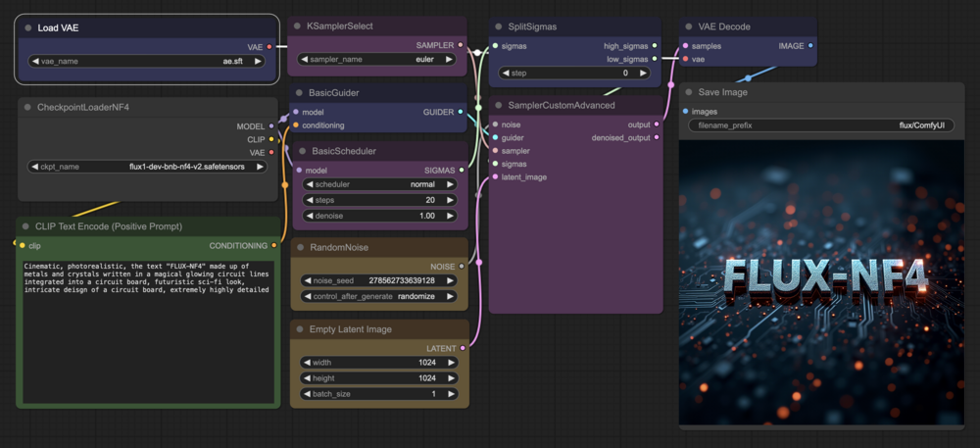Image resolution: width=980 pixels, height=448 pixels.
Task: Open the sampler_name dropdown showing euler
Action: coord(377,60)
